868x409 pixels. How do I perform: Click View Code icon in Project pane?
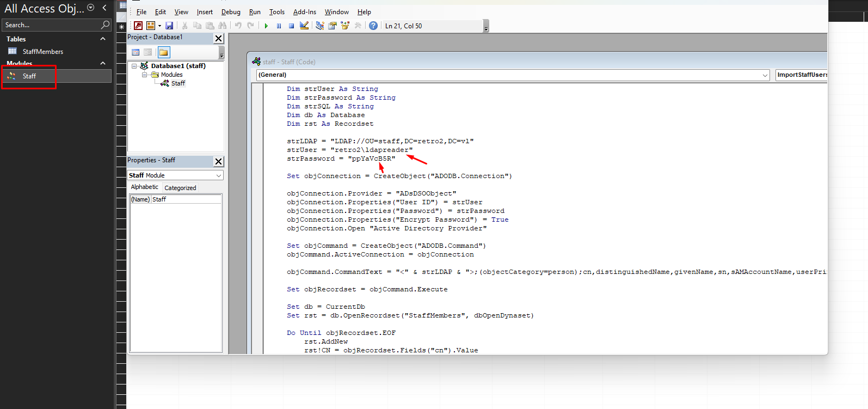click(x=136, y=52)
